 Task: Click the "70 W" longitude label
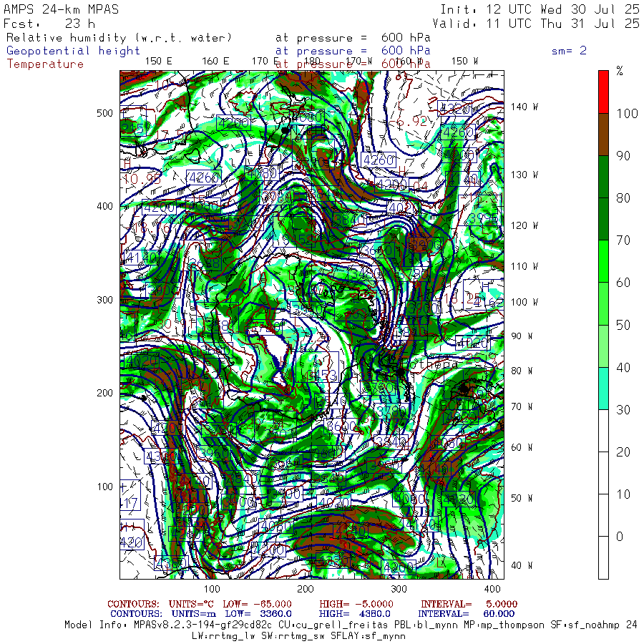click(522, 407)
